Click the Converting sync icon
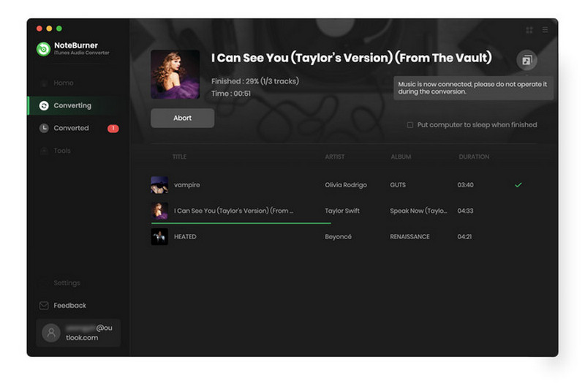The image size is (585, 392). 44,105
